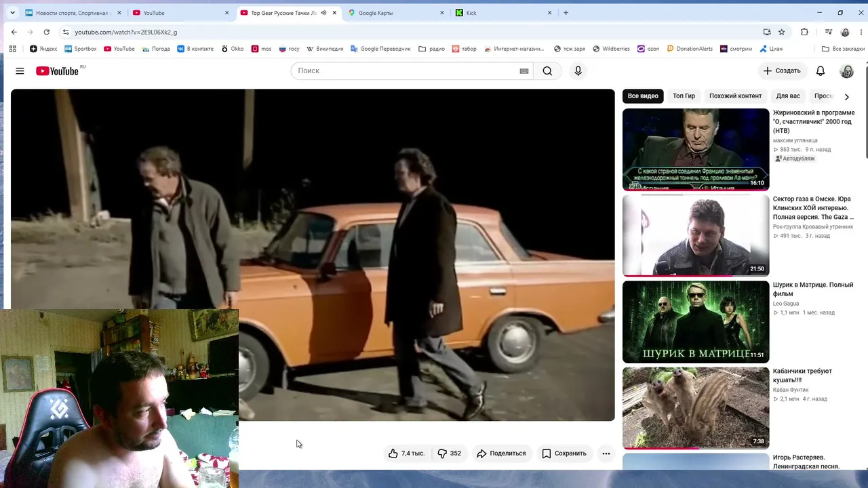Open the радио bookmarks folder
868x488 pixels.
pos(431,49)
